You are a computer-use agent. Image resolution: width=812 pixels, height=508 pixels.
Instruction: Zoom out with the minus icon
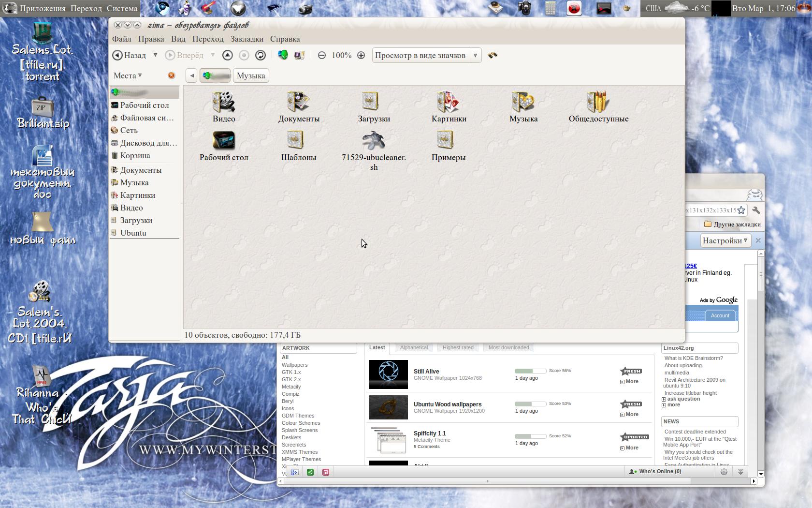pyautogui.click(x=322, y=55)
